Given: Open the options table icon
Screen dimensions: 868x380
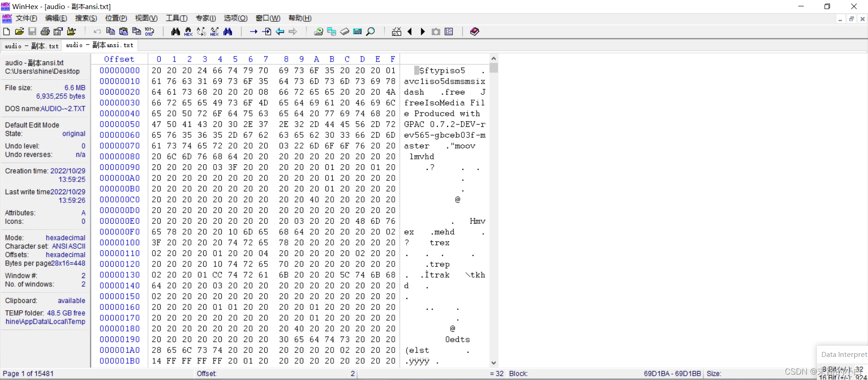Looking at the screenshot, I should coord(449,31).
